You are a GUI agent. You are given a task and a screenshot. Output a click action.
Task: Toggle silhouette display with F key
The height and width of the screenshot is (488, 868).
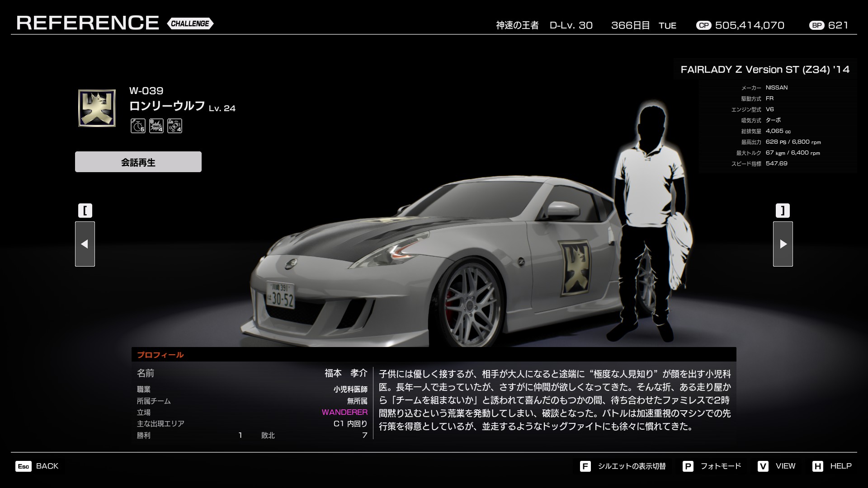pos(585,466)
